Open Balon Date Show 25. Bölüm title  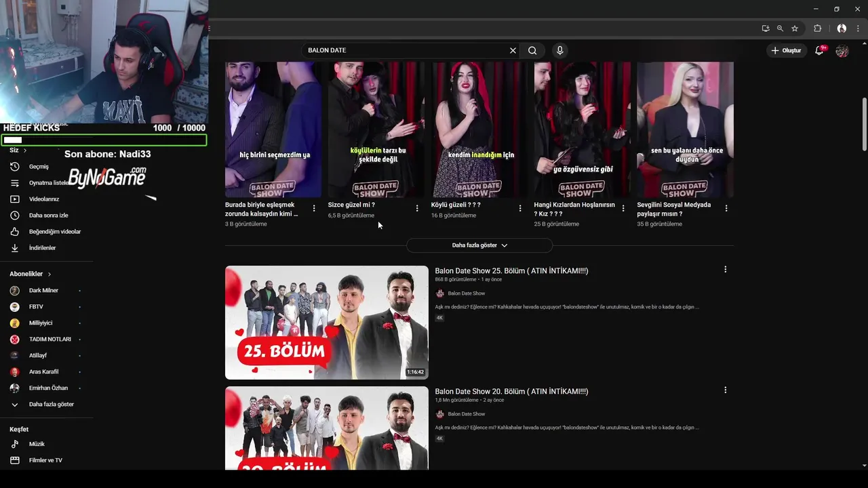511,271
